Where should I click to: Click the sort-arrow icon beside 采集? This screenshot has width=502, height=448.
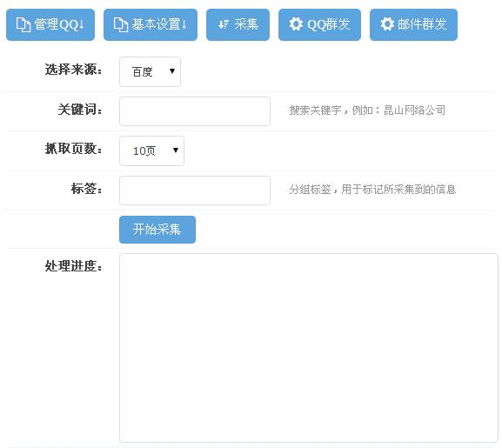(x=223, y=24)
